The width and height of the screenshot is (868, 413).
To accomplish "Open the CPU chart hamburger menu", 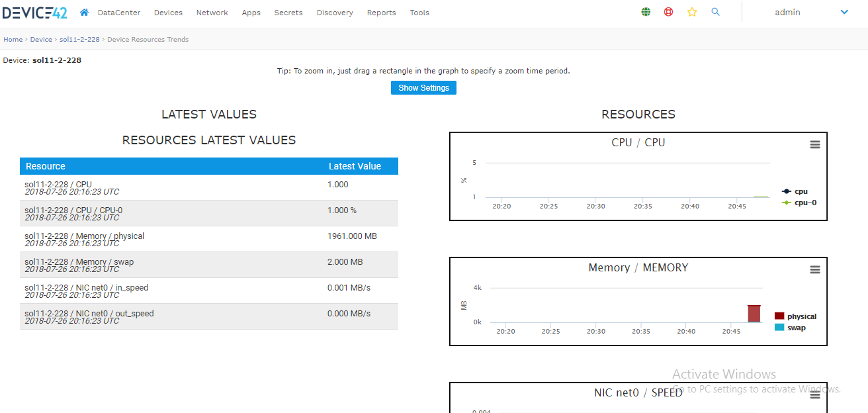I will click(815, 145).
